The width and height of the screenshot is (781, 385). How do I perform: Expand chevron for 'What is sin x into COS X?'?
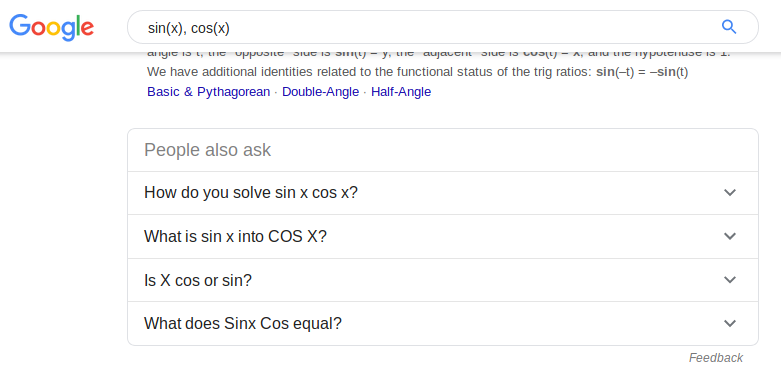(x=730, y=236)
